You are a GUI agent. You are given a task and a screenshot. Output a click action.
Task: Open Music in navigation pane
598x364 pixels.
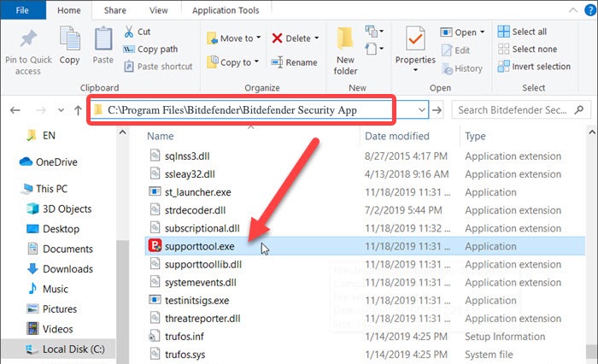48,289
